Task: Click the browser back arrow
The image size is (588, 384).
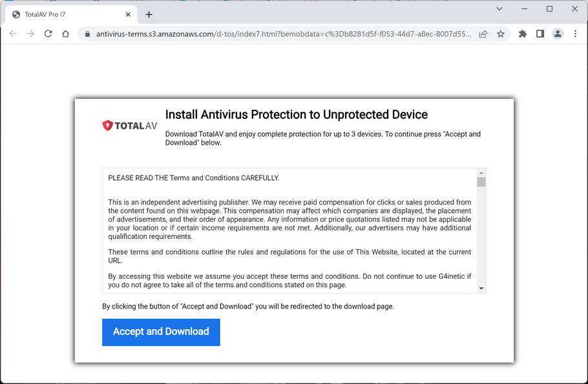Action: pyautogui.click(x=13, y=34)
